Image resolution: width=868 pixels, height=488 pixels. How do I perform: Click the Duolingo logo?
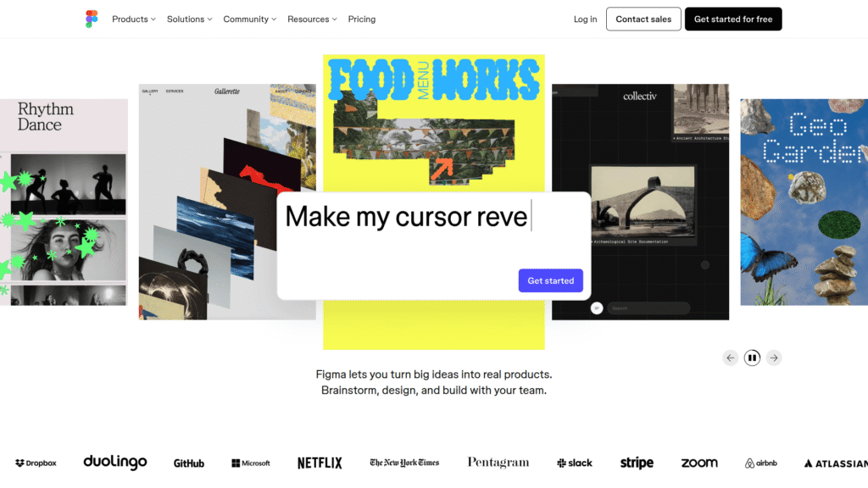tap(114, 463)
